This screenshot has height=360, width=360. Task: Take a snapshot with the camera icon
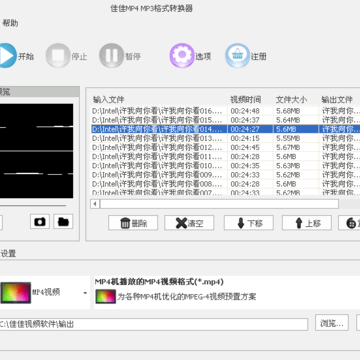(x=40, y=221)
